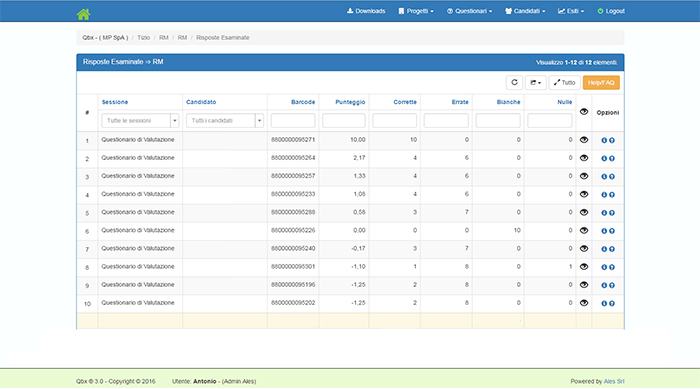Toggle eye icon in row 4 (score 1,08)
This screenshot has height=389, width=700.
pyautogui.click(x=584, y=194)
